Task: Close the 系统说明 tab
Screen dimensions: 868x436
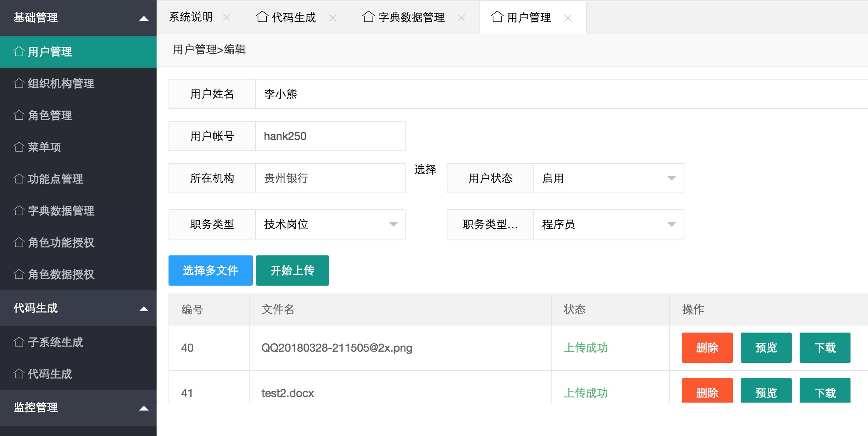Action: pos(227,18)
